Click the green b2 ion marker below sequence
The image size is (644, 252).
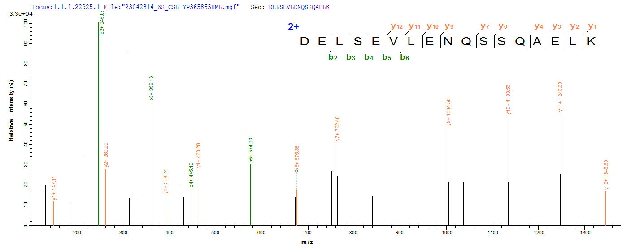(333, 57)
